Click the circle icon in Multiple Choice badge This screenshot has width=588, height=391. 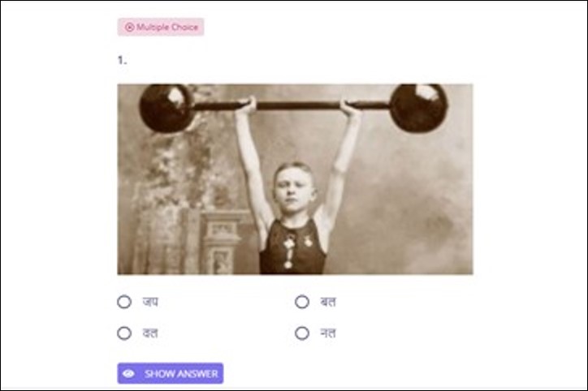click(129, 27)
